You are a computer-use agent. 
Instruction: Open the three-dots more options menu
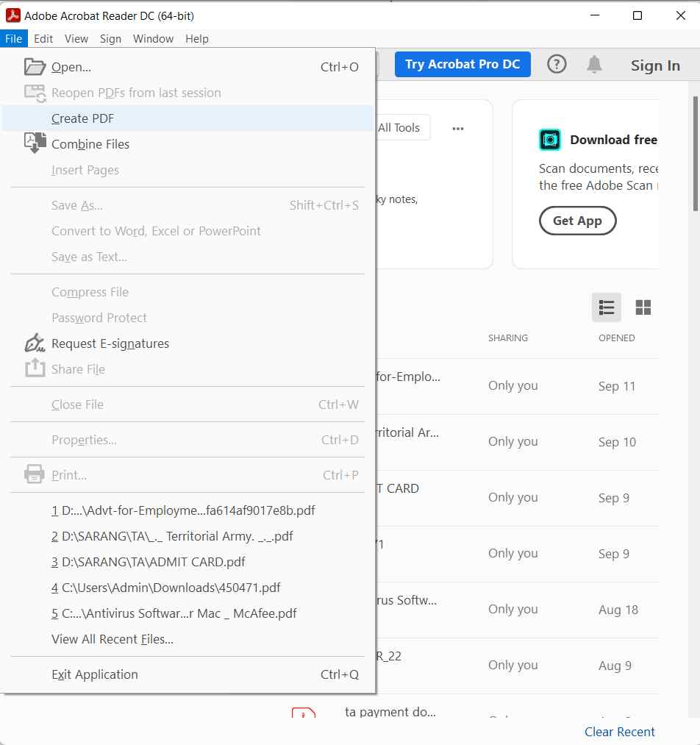(x=458, y=128)
